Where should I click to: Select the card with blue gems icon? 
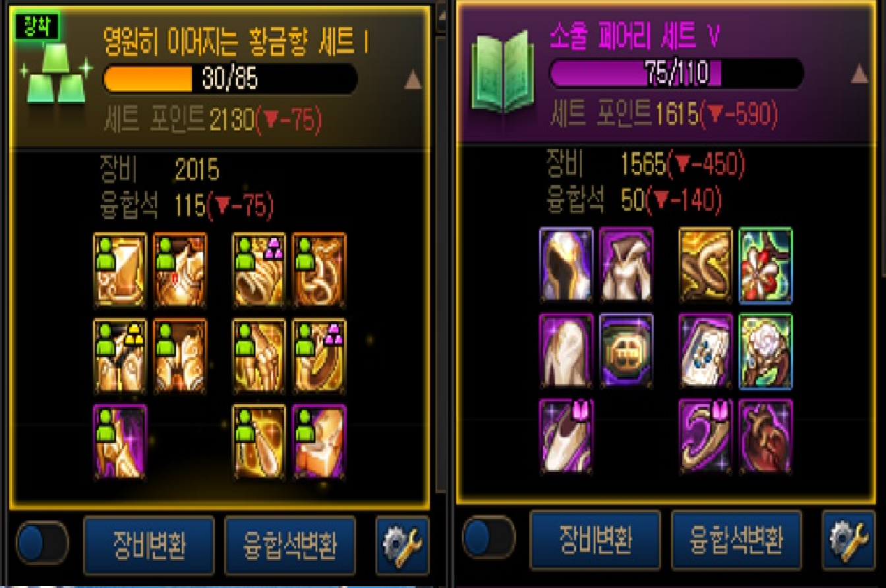coord(705,352)
